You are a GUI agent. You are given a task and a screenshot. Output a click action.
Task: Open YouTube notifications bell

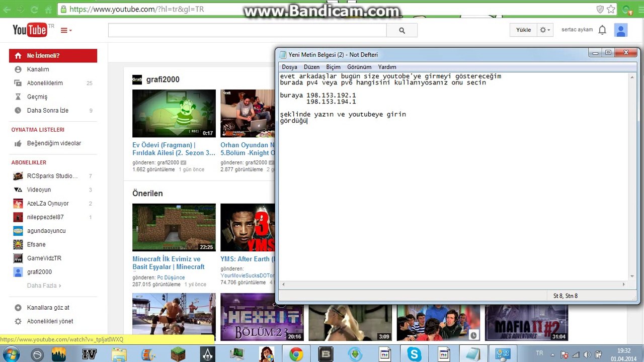coord(602,30)
